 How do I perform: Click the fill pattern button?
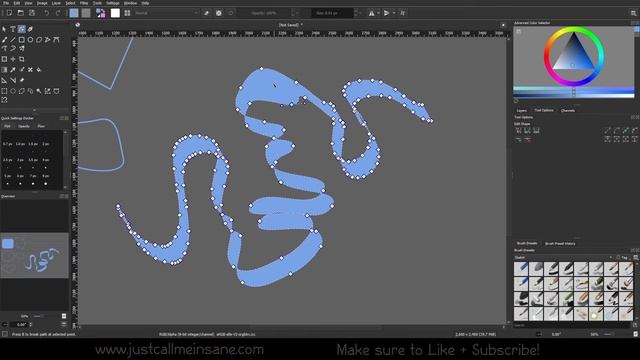tap(86, 13)
